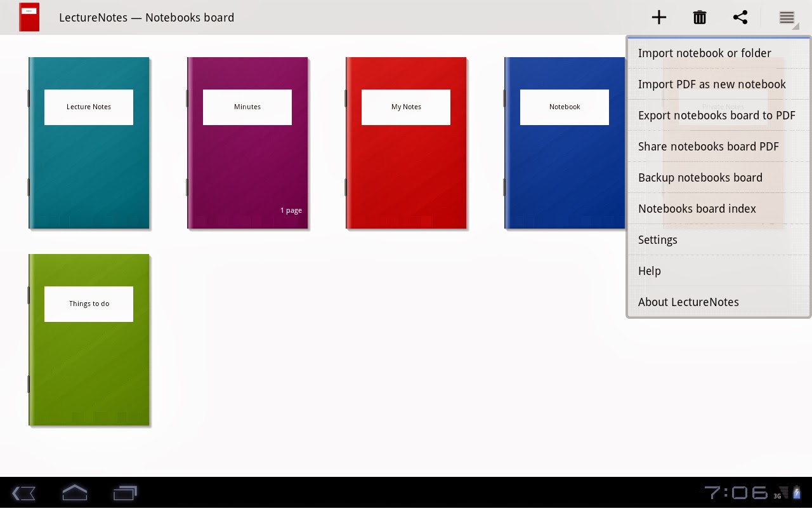Screen dimensions: 812x508
Task: Open the purple Minutes notebook
Action: pos(247,143)
